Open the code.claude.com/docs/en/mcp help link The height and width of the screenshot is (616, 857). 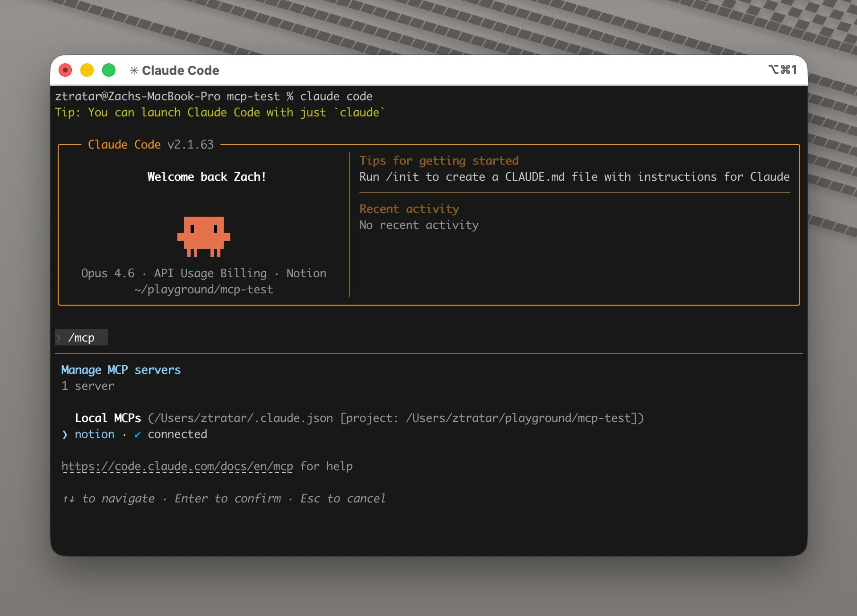[x=177, y=466]
